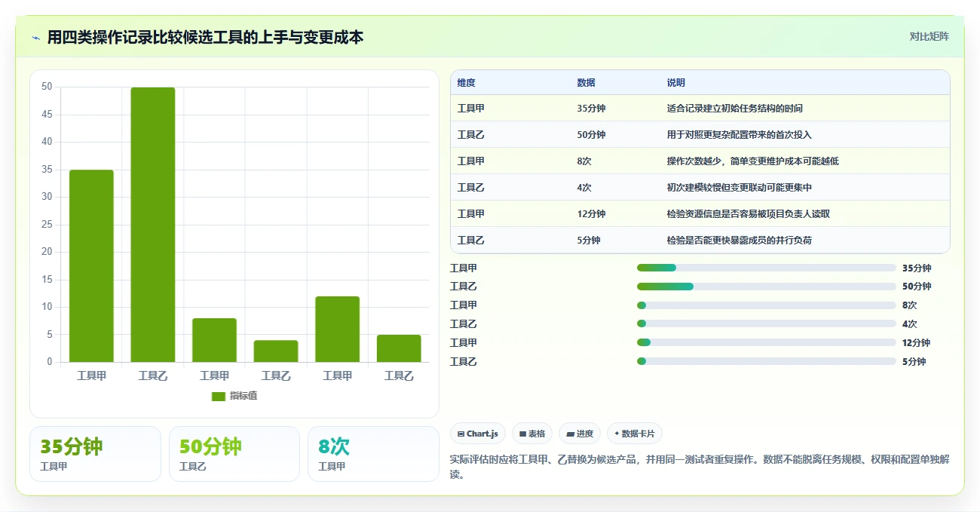This screenshot has width=980, height=512.
Task: Click 12分钟 in the table's 数据 column
Action: 591,214
